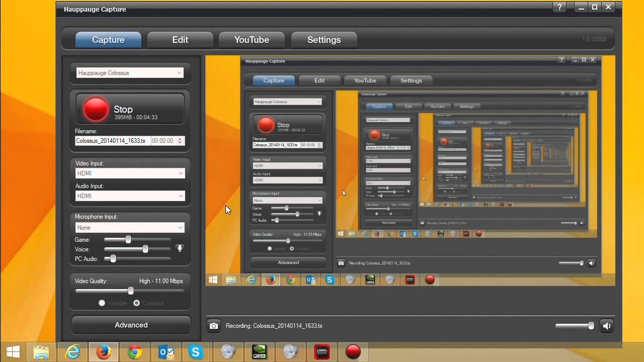Open File Explorer from the taskbar

click(41, 352)
